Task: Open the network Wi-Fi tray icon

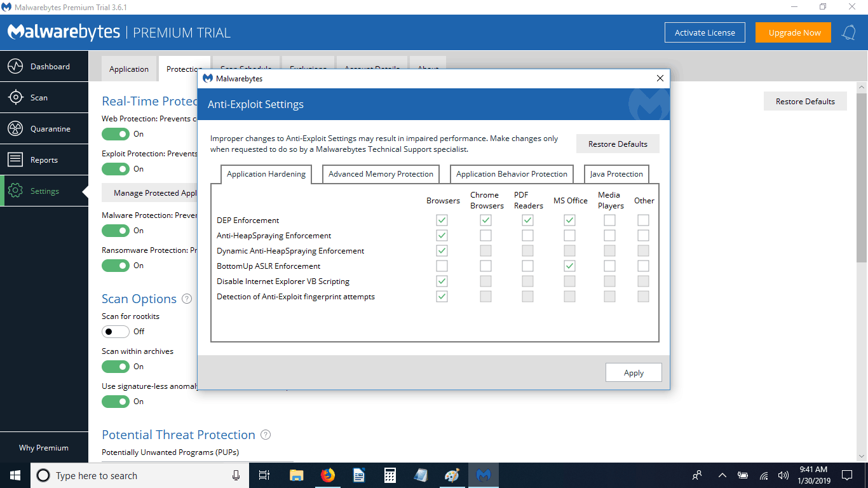Action: coord(764,475)
